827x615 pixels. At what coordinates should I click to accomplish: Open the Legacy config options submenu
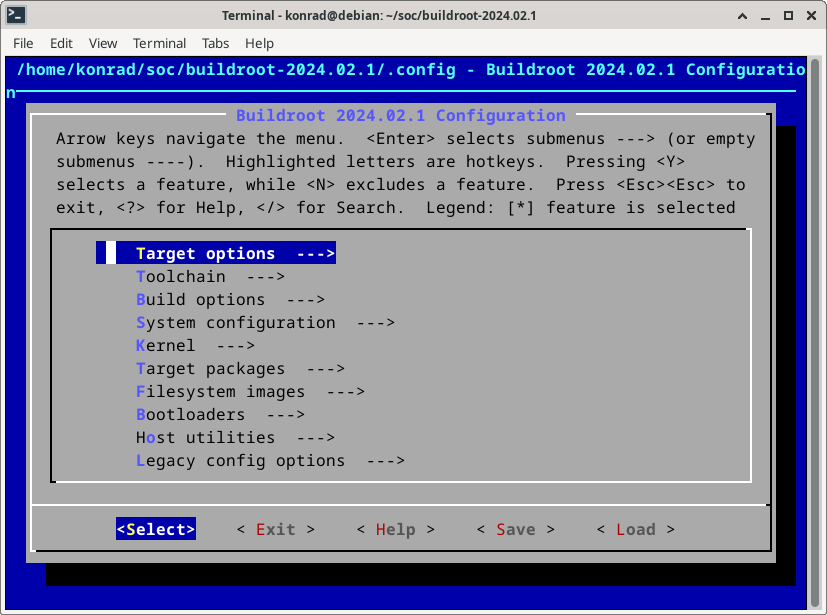[x=270, y=461]
